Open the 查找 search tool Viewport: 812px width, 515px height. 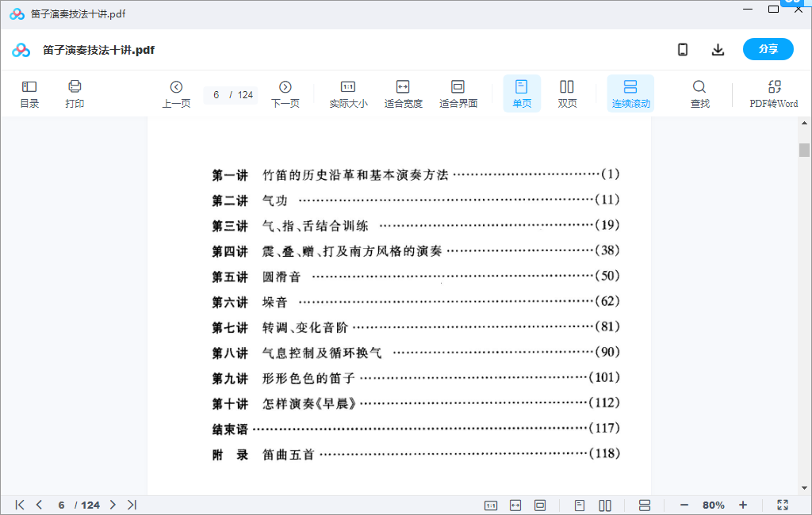coord(699,93)
